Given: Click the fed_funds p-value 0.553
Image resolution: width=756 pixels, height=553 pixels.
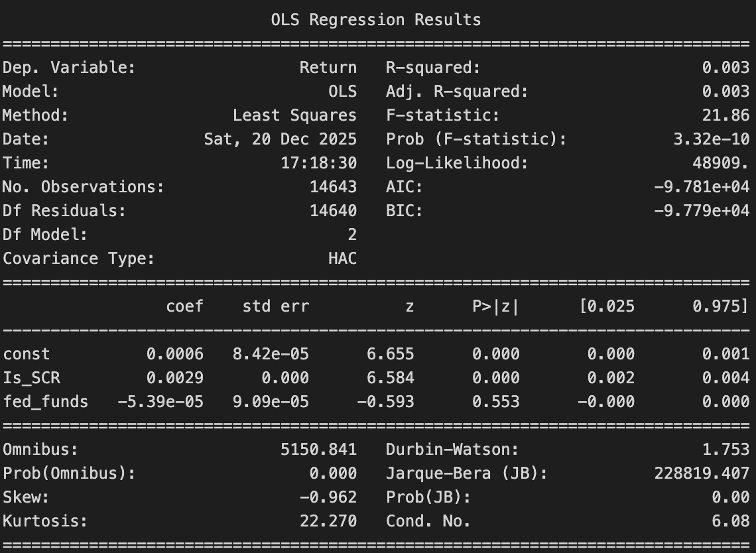Looking at the screenshot, I should (495, 402).
